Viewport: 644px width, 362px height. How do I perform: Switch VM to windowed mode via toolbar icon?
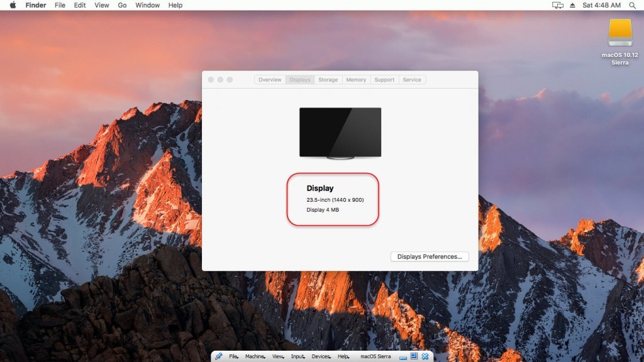[413, 356]
